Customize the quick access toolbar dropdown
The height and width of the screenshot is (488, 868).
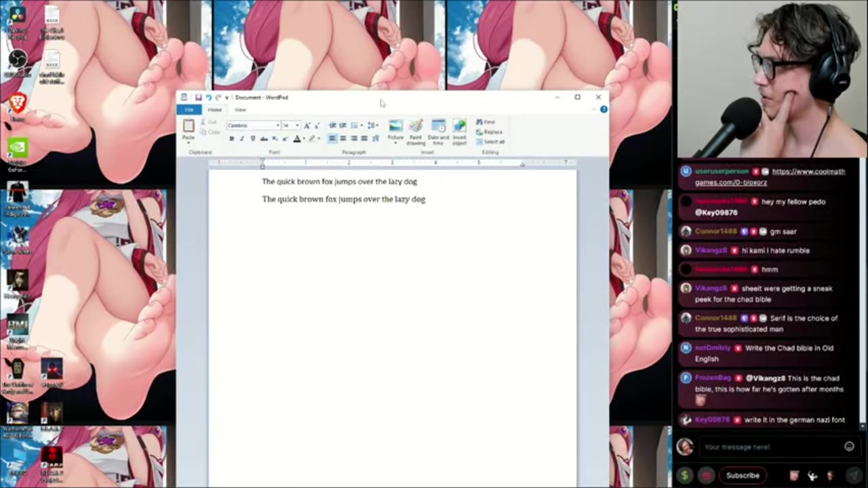226,98
